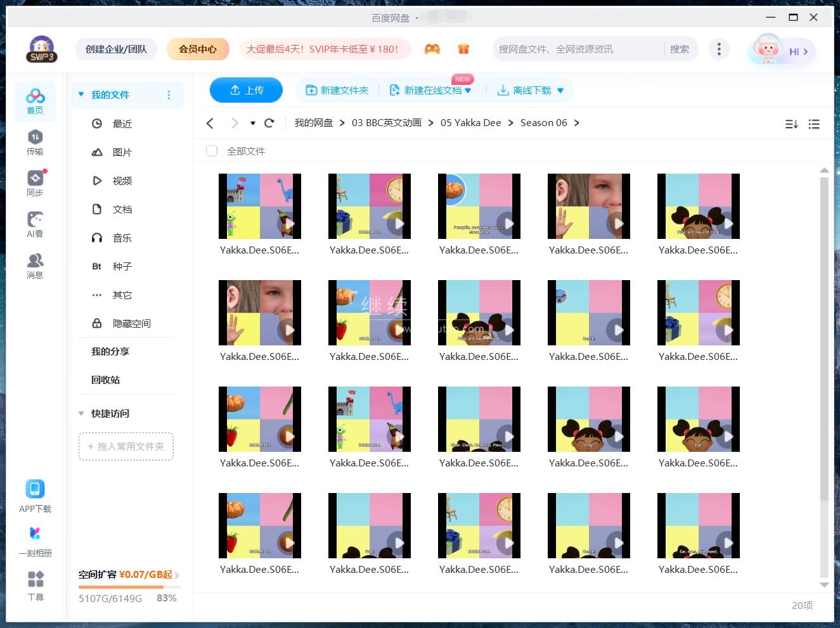Open the 同步 sync panel
Screen dimensions: 840x628
coord(35,183)
